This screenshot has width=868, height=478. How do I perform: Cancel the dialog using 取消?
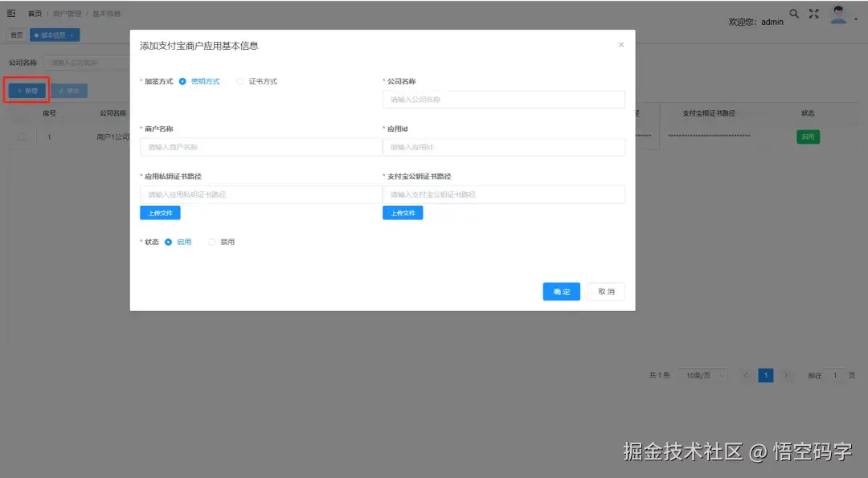(607, 292)
